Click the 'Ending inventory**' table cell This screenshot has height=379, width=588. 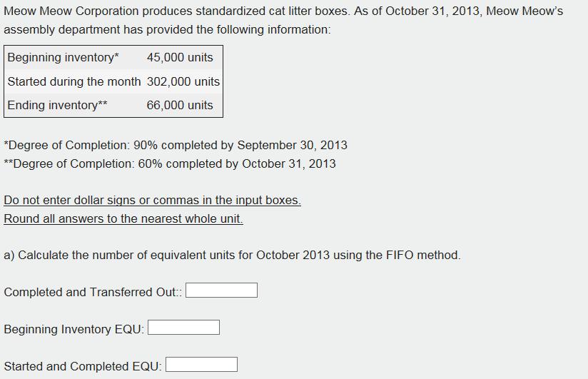(x=74, y=105)
